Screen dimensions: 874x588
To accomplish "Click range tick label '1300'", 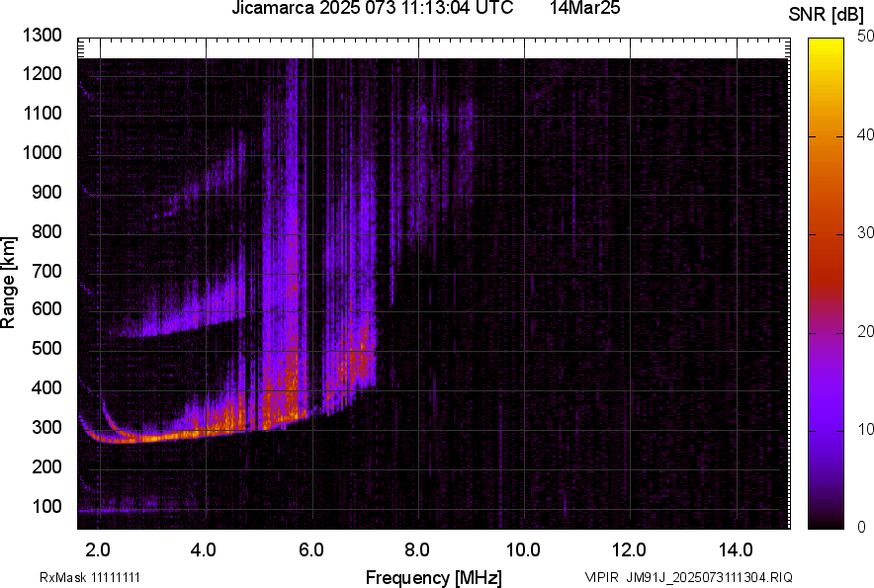I will click(43, 36).
